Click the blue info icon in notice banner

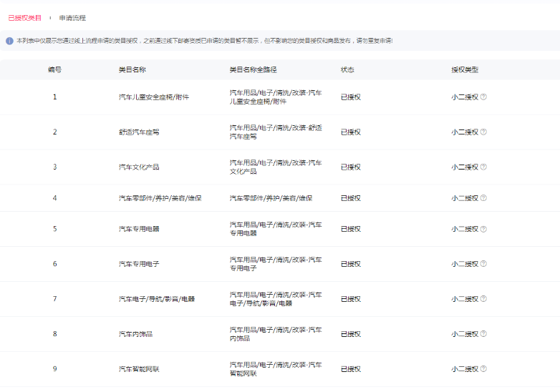pos(9,41)
